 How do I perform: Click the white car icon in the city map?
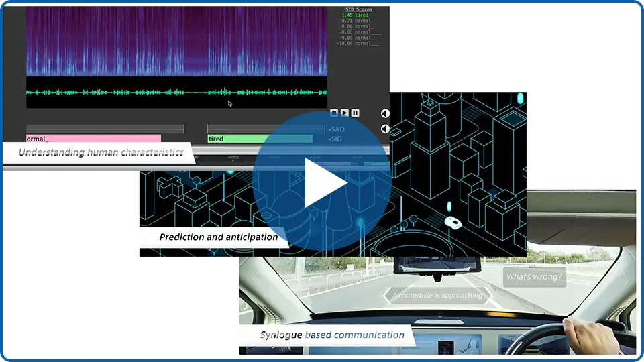(453, 222)
